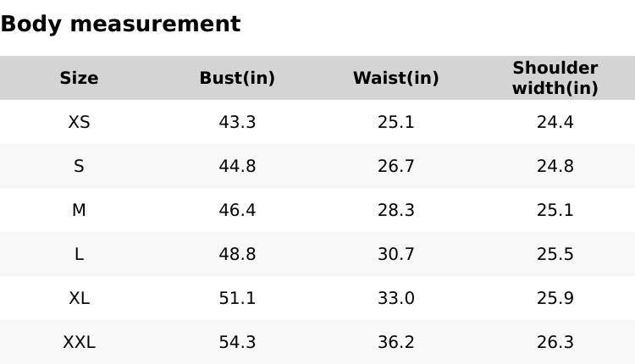
Task: Click the XS size row label
Action: pos(79,122)
